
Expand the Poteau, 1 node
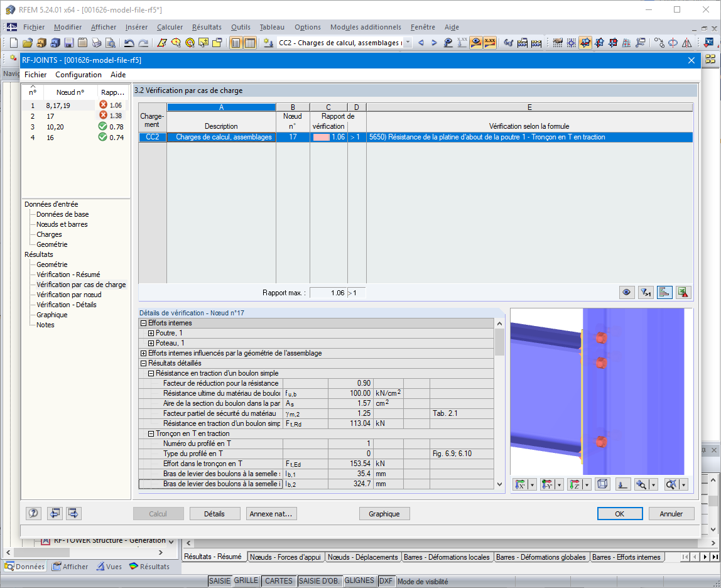coord(151,343)
